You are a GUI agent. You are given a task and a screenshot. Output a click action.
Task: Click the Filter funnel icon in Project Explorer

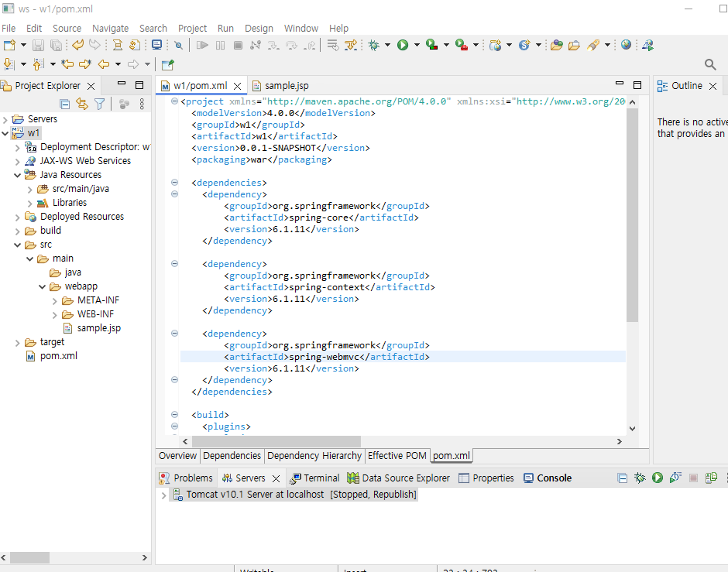pyautogui.click(x=99, y=104)
